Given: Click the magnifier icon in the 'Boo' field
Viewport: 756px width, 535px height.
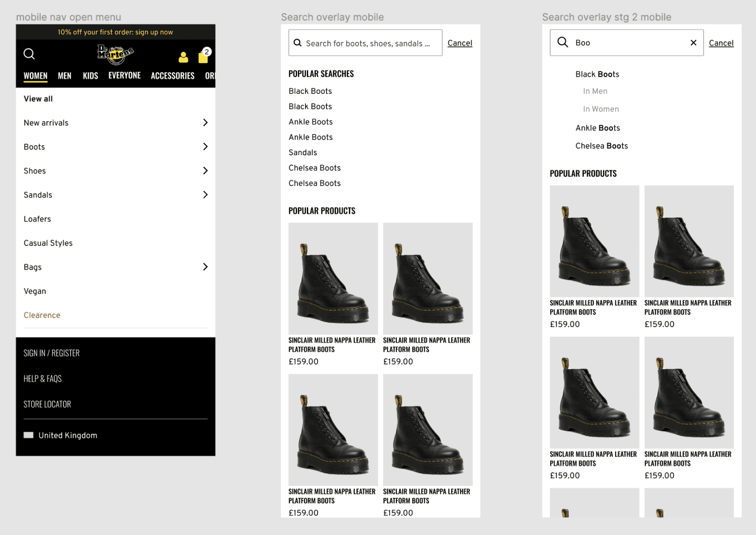Looking at the screenshot, I should click(x=563, y=42).
